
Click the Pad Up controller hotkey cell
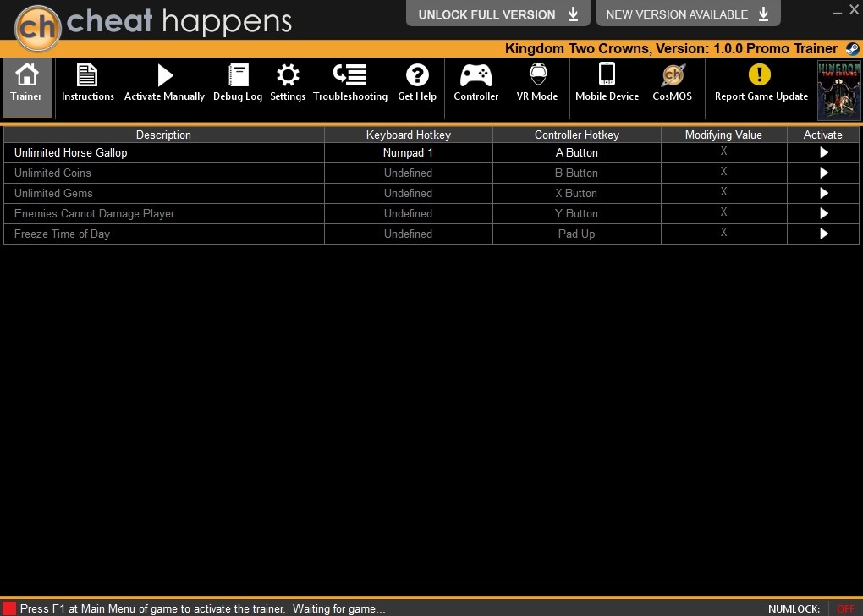(x=577, y=234)
